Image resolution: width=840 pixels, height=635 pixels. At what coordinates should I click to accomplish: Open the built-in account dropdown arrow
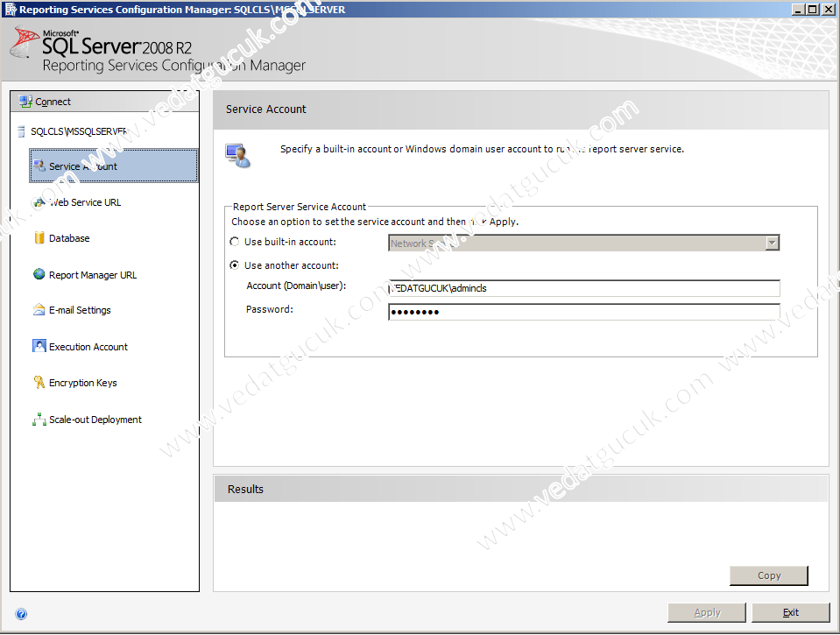pyautogui.click(x=772, y=243)
